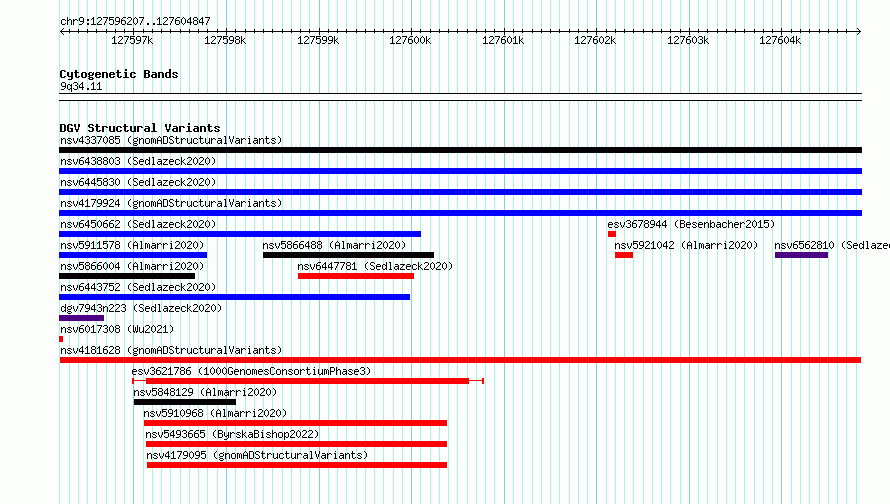Click the 127600k ruler position

click(x=410, y=40)
